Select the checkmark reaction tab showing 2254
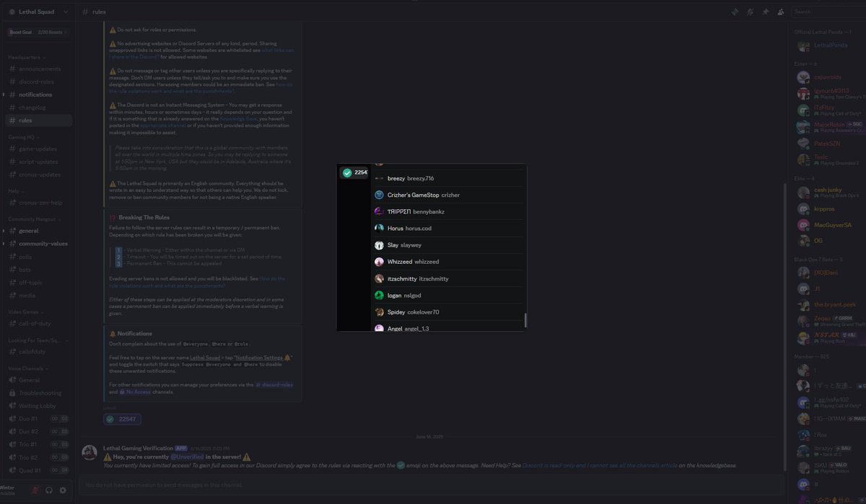 click(x=354, y=172)
